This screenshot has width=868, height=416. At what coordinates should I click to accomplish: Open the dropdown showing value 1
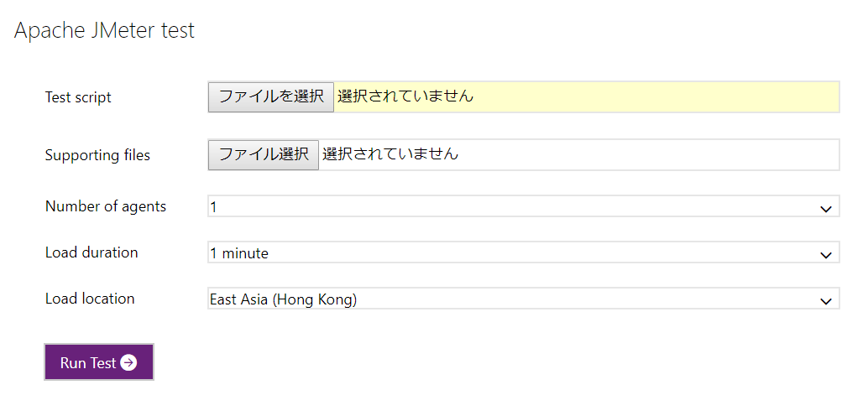pos(524,205)
